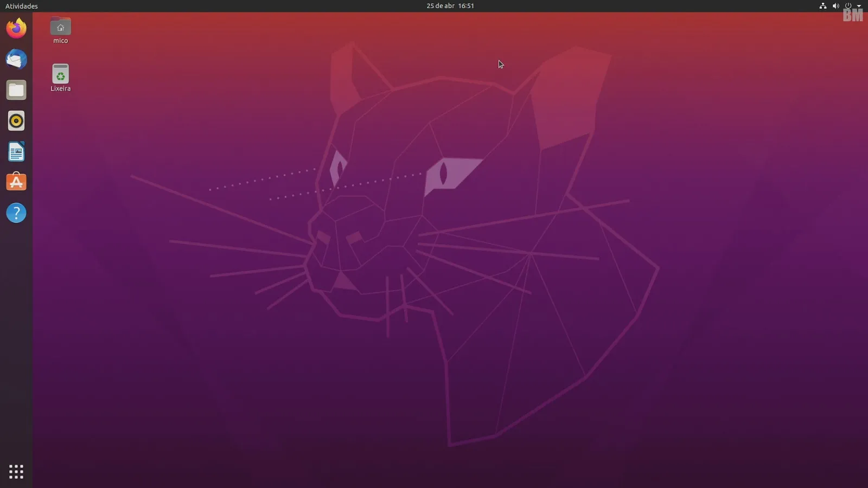
Task: Select the mico folder icon
Action: pyautogui.click(x=60, y=25)
